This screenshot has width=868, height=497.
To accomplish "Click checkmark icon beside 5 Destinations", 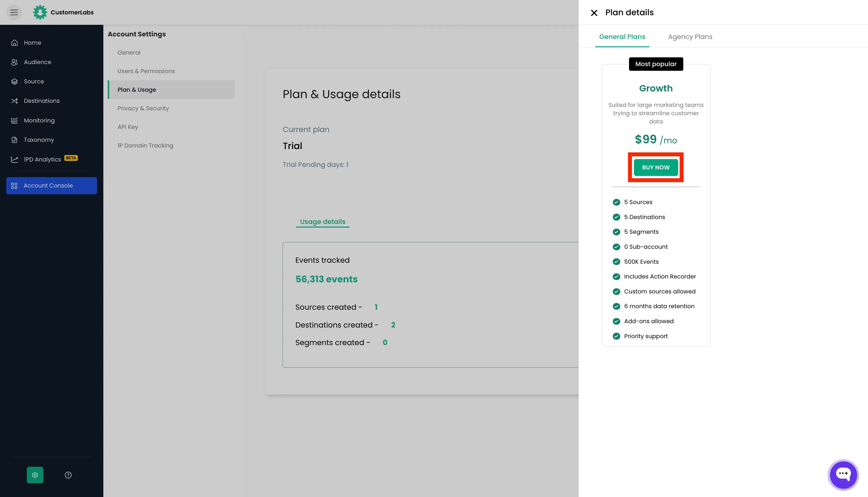I will pyautogui.click(x=616, y=217).
